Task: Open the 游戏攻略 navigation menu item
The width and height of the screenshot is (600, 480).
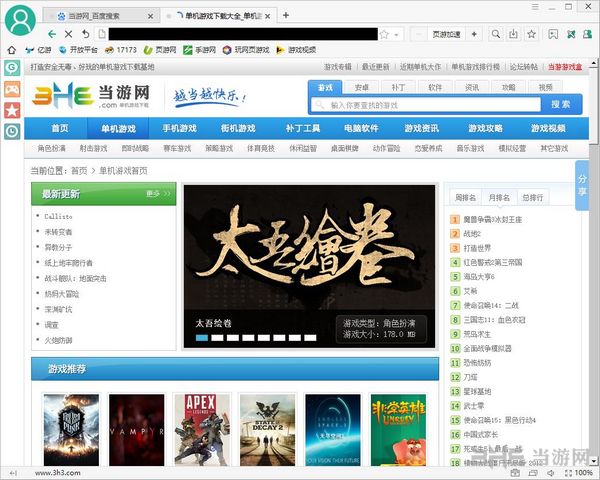Action: pyautogui.click(x=486, y=128)
